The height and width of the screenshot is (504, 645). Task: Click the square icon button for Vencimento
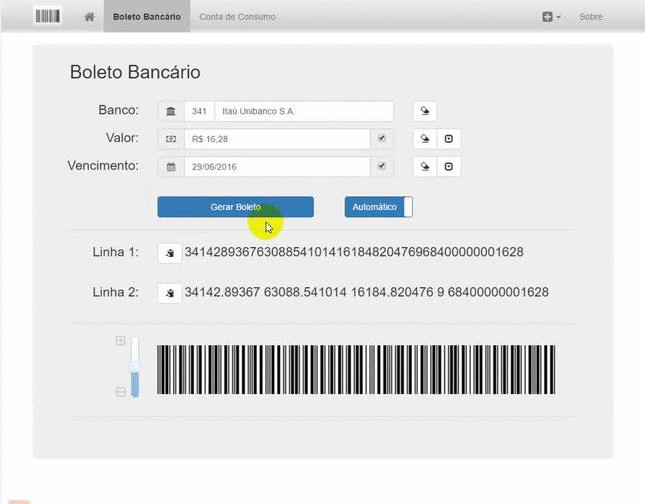click(x=449, y=167)
